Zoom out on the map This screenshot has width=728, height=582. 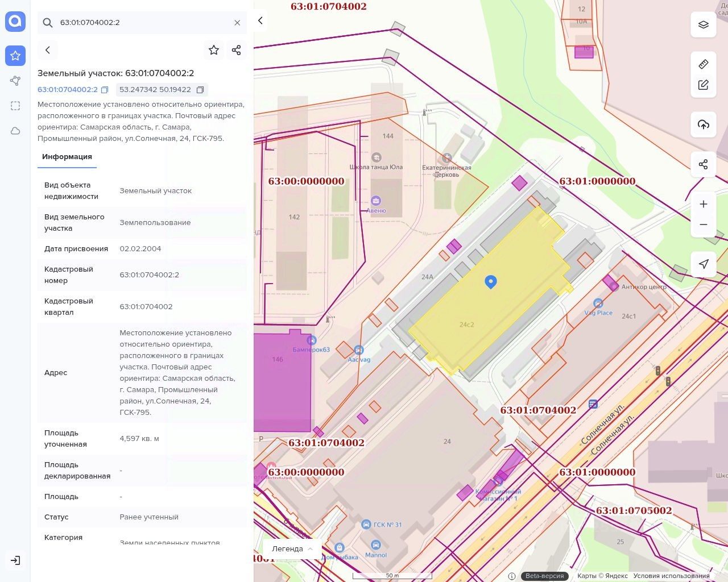coord(704,225)
